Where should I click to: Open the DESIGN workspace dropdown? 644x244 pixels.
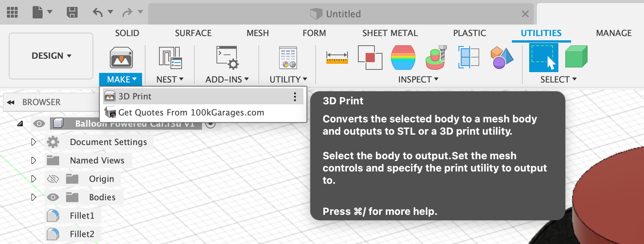51,56
